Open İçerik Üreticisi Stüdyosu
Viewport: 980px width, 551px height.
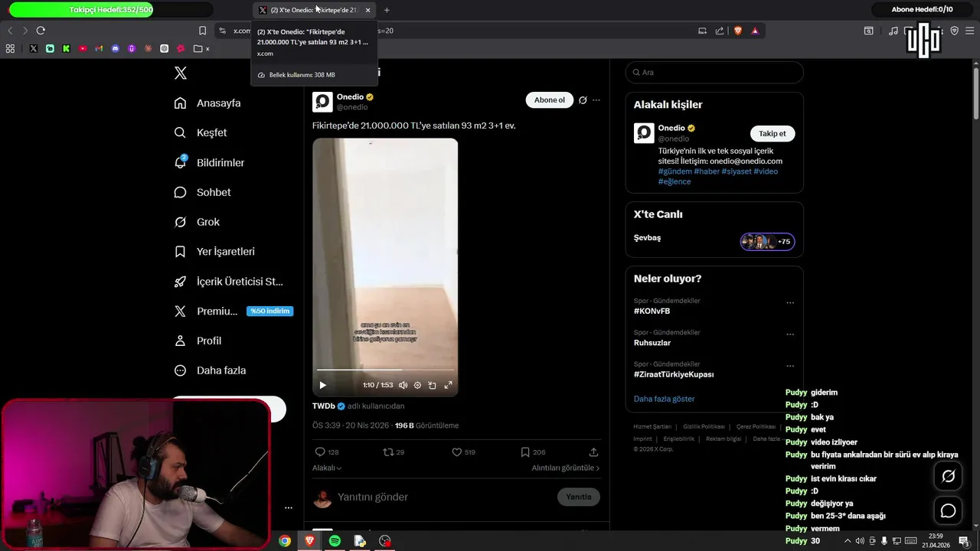(x=229, y=282)
